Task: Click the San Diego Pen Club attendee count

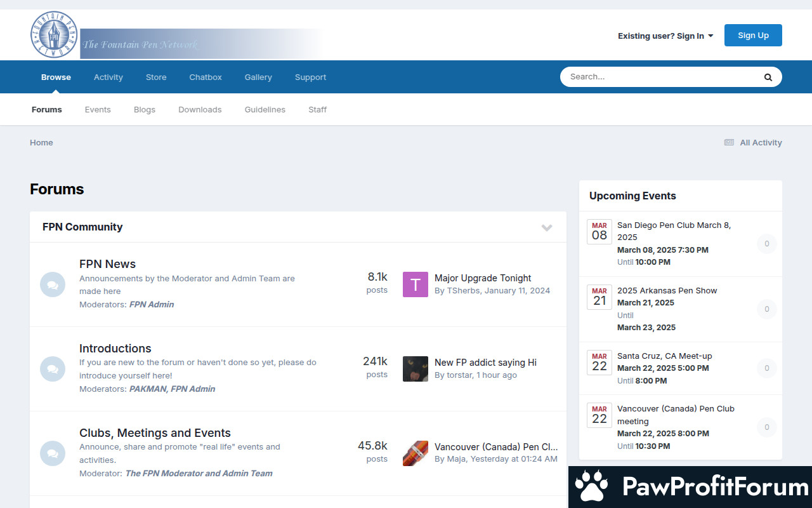Action: coord(766,244)
